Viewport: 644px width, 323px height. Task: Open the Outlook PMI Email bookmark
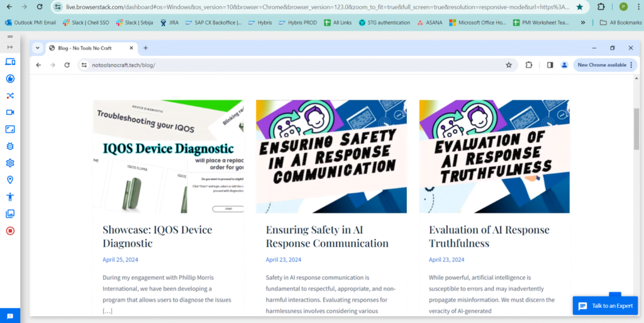[x=30, y=23]
